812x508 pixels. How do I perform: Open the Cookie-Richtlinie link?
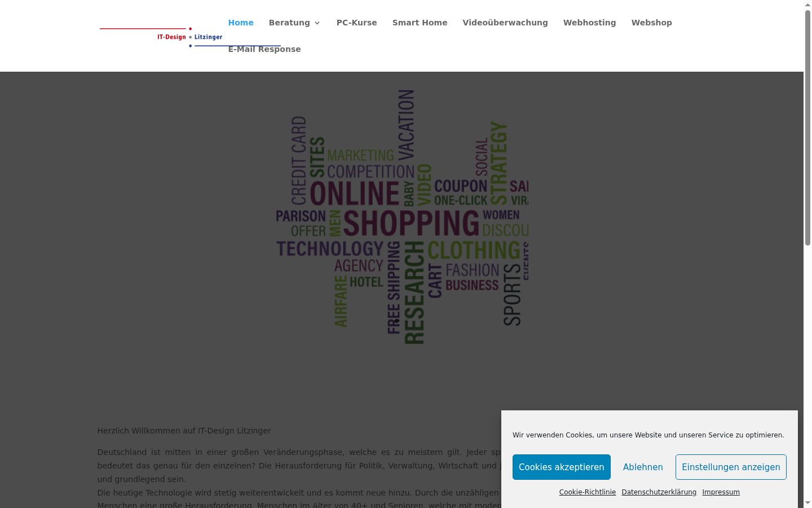pos(588,492)
